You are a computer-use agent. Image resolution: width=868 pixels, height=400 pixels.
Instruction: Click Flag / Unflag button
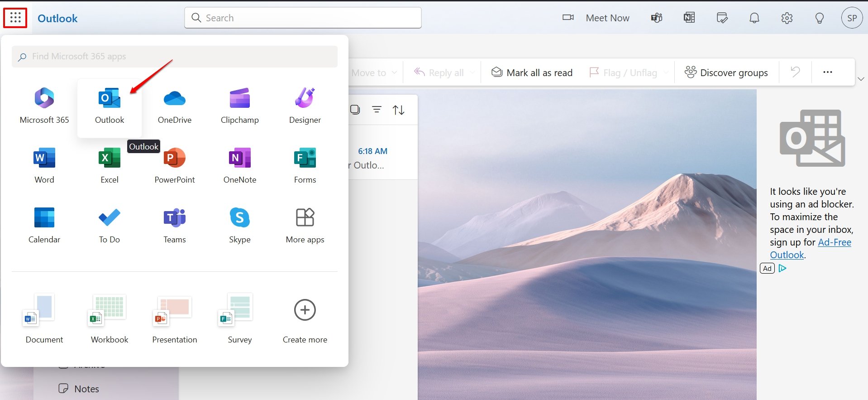click(623, 72)
